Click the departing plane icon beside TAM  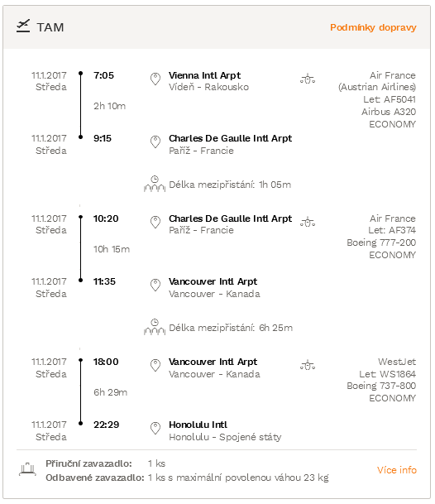[x=23, y=26]
